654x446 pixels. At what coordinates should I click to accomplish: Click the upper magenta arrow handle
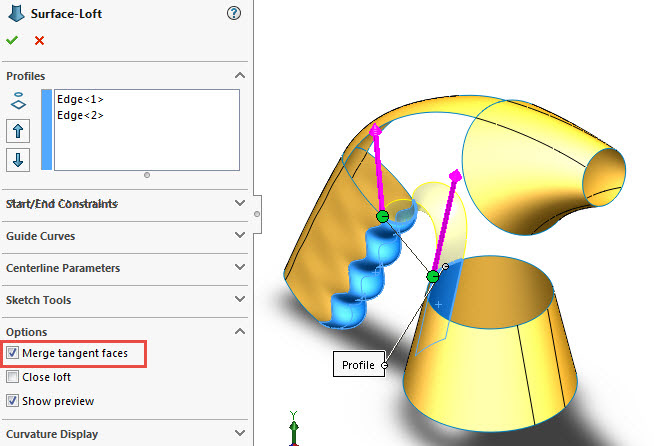click(x=375, y=129)
